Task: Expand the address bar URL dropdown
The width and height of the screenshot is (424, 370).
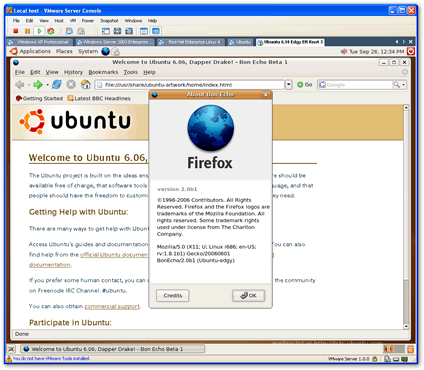Action: click(289, 85)
